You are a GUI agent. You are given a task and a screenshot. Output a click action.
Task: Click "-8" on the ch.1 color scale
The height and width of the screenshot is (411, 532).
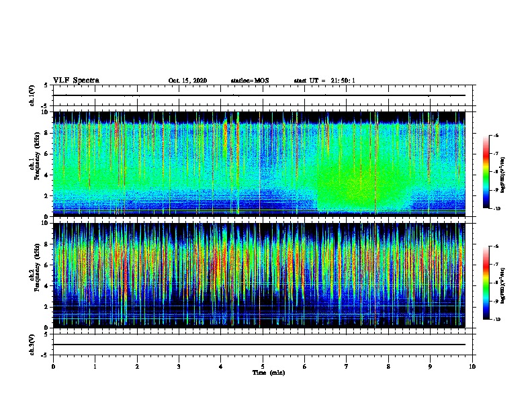pos(496,172)
